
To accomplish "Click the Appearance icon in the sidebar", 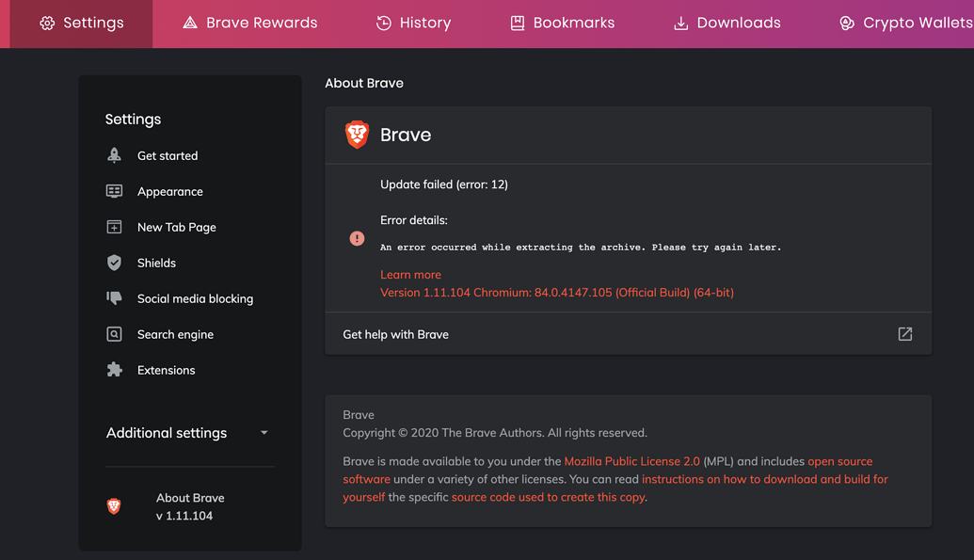I will (114, 191).
